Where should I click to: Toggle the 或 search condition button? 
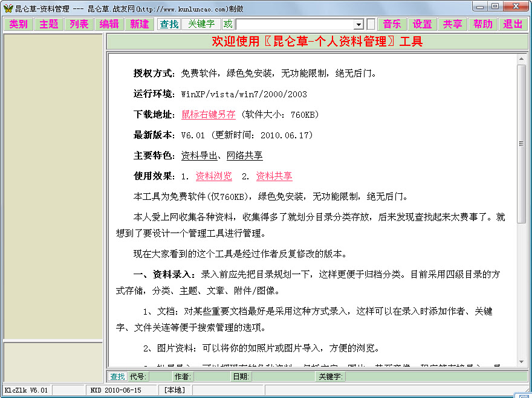click(228, 24)
